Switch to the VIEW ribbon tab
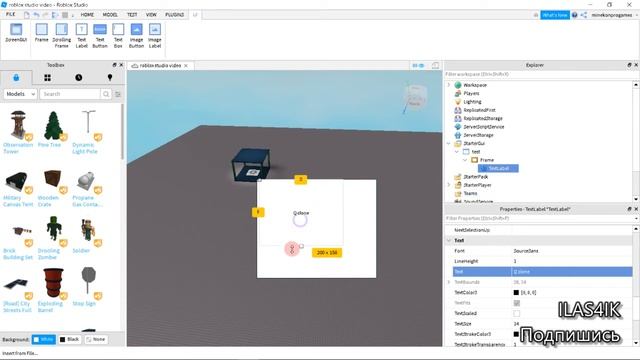 coord(151,15)
